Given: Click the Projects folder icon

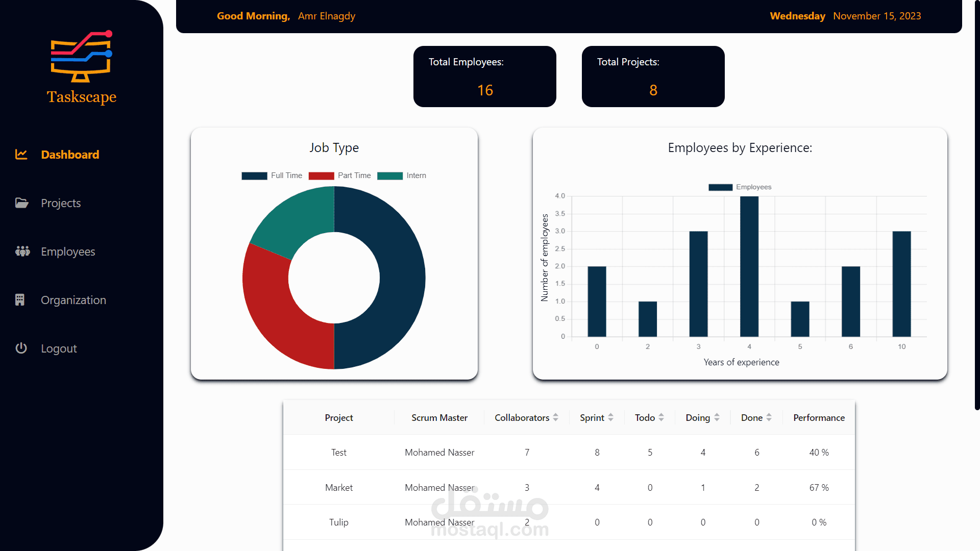Looking at the screenshot, I should [21, 203].
